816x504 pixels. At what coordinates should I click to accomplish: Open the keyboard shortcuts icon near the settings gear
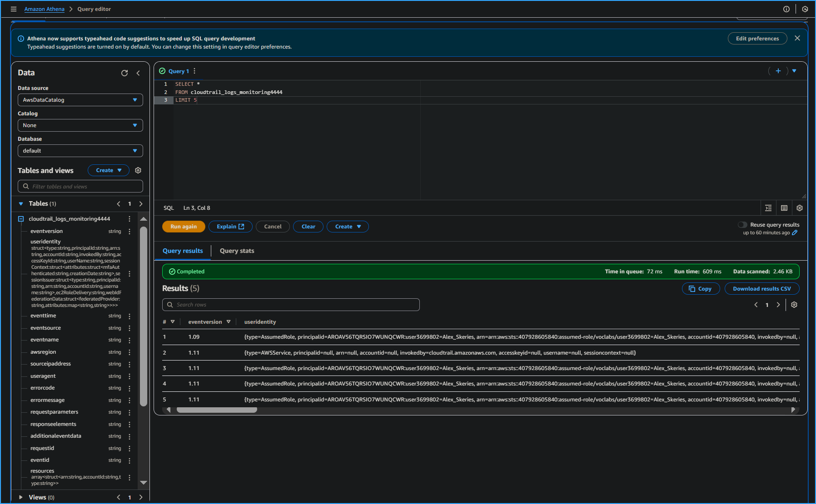tap(784, 208)
